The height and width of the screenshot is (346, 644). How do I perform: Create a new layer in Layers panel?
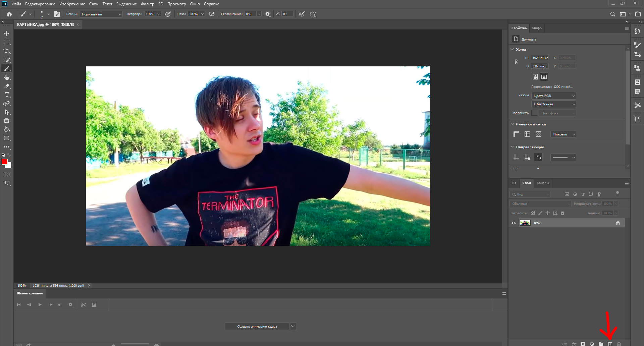[610, 344]
